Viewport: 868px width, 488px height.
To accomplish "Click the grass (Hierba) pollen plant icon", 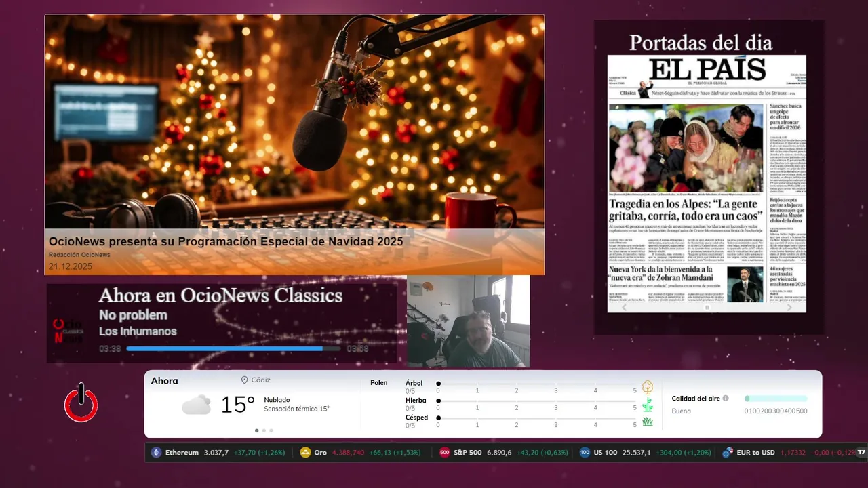I will tap(648, 405).
